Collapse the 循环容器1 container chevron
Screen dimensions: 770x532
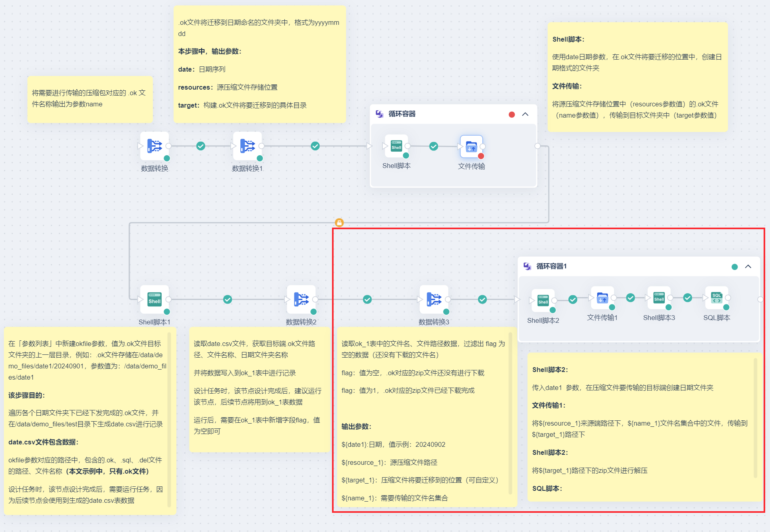point(748,267)
